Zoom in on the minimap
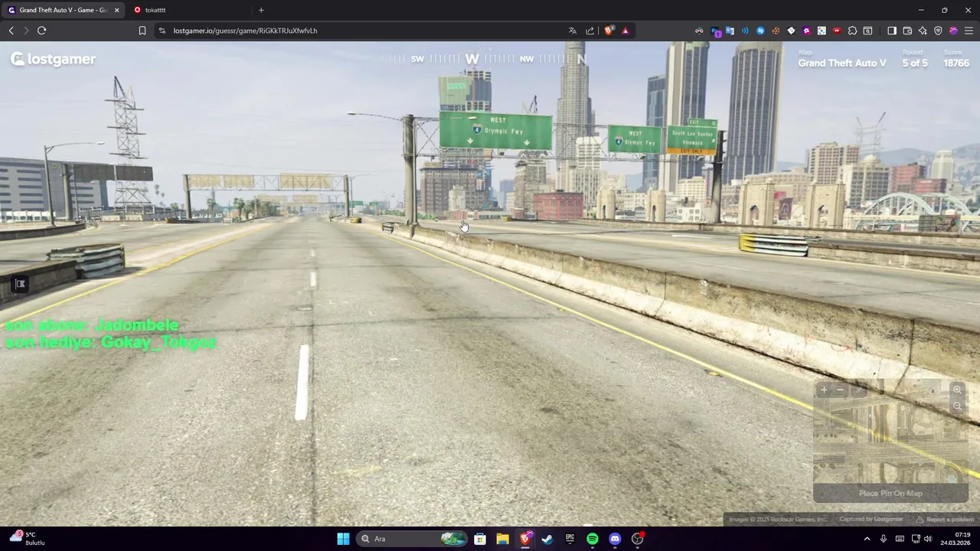Viewport: 980px width, 551px height. (x=957, y=390)
